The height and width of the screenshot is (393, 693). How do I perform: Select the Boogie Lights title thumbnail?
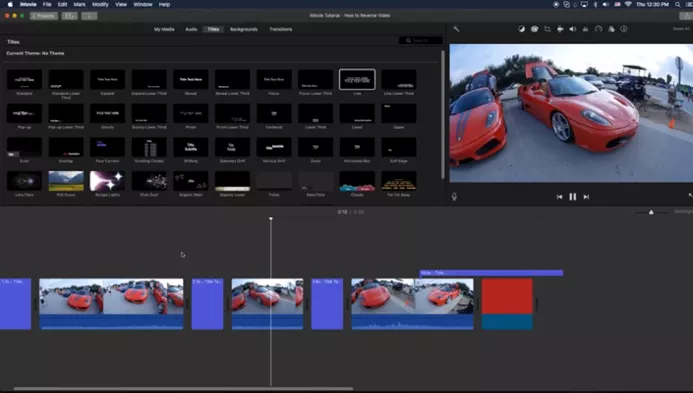[107, 181]
